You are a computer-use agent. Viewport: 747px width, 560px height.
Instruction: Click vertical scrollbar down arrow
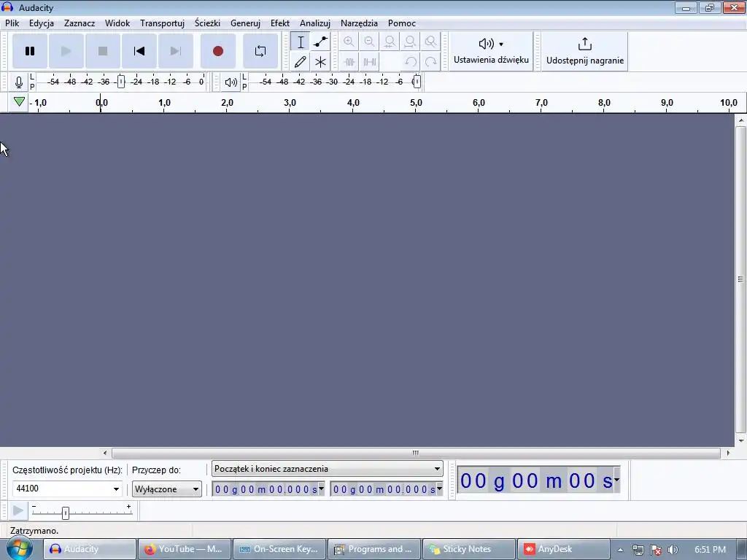point(741,441)
